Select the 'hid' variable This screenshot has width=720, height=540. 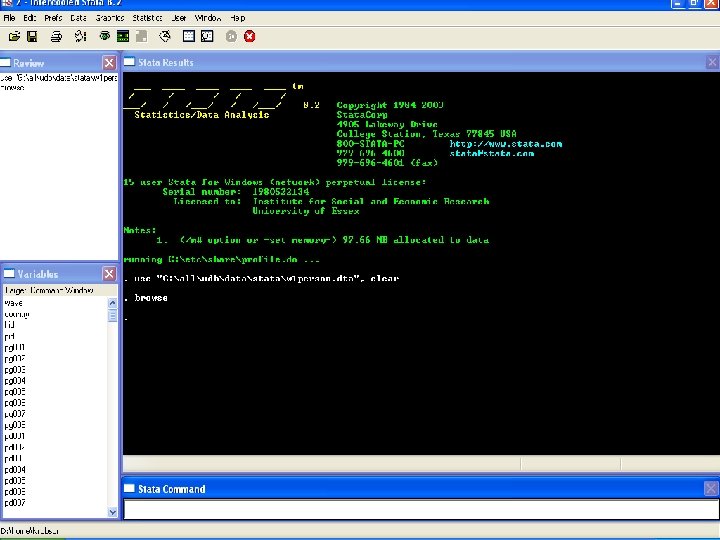click(9, 325)
